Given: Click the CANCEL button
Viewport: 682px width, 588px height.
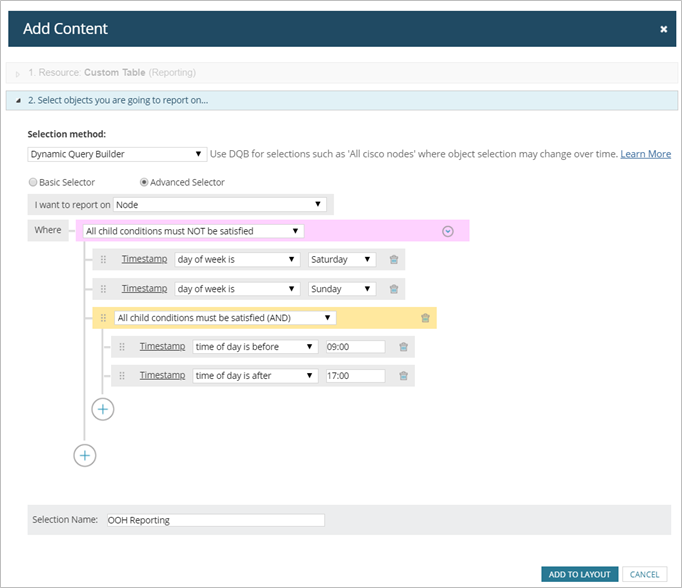Looking at the screenshot, I should [645, 575].
